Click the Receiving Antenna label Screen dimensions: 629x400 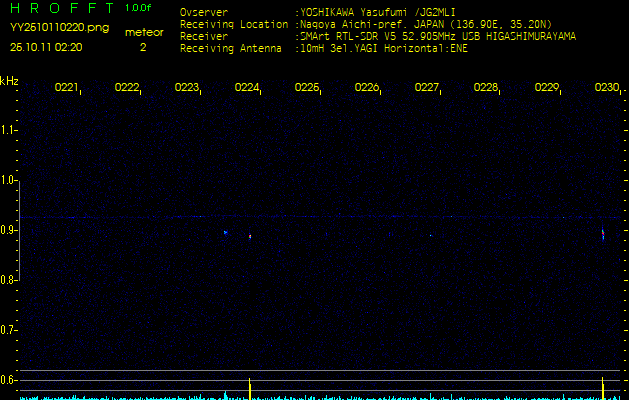pos(231,49)
